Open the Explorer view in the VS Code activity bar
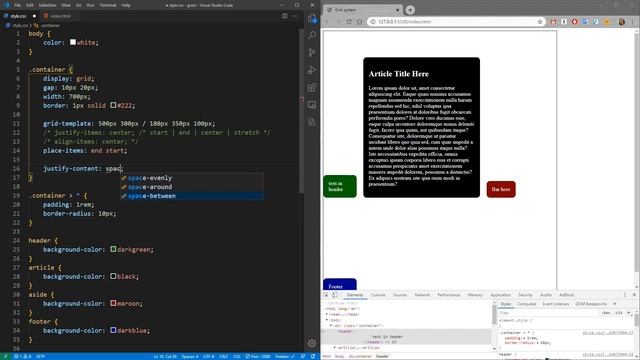Screen dimensions: 640x360 click(312, 18)
